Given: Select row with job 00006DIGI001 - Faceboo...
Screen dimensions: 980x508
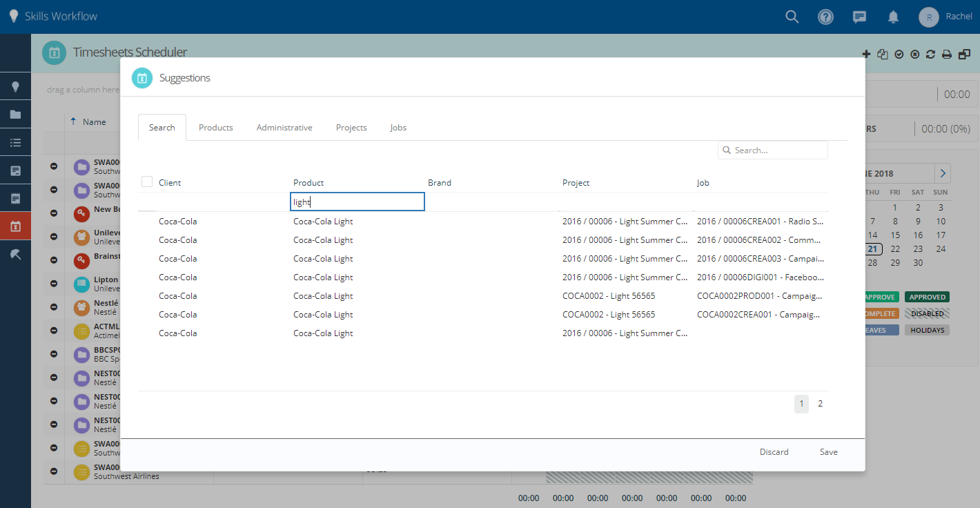Looking at the screenshot, I should point(483,277).
